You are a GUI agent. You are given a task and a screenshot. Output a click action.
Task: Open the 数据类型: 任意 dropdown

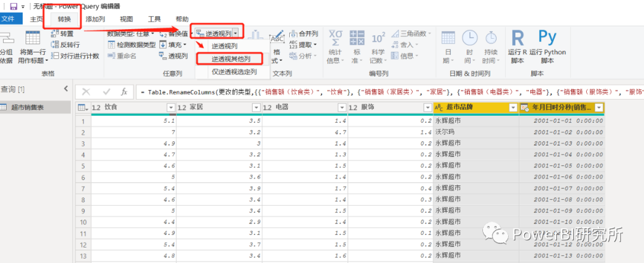pyautogui.click(x=131, y=33)
